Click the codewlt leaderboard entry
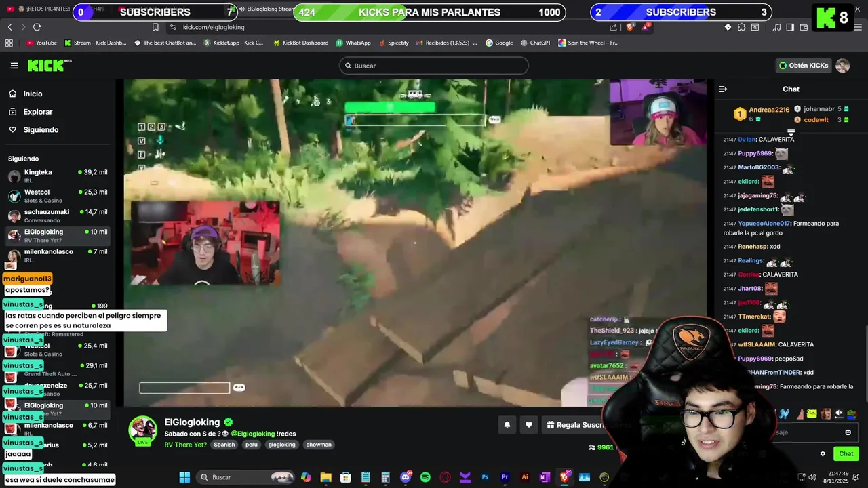The width and height of the screenshot is (868, 488). pyautogui.click(x=822, y=120)
